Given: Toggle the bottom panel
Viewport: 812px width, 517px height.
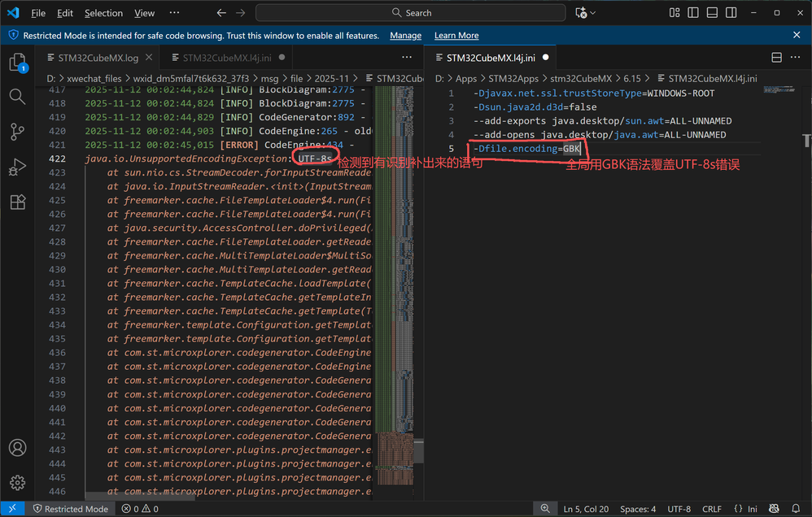Looking at the screenshot, I should point(712,12).
